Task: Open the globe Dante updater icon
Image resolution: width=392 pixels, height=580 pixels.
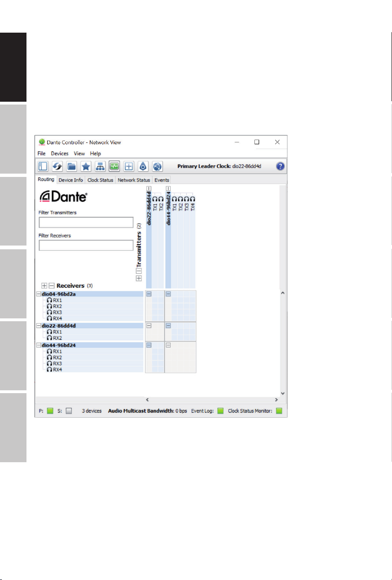Action: (x=157, y=166)
